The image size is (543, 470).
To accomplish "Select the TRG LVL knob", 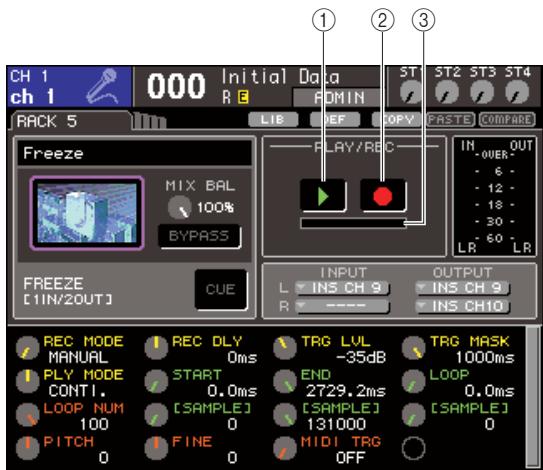I will (285, 348).
